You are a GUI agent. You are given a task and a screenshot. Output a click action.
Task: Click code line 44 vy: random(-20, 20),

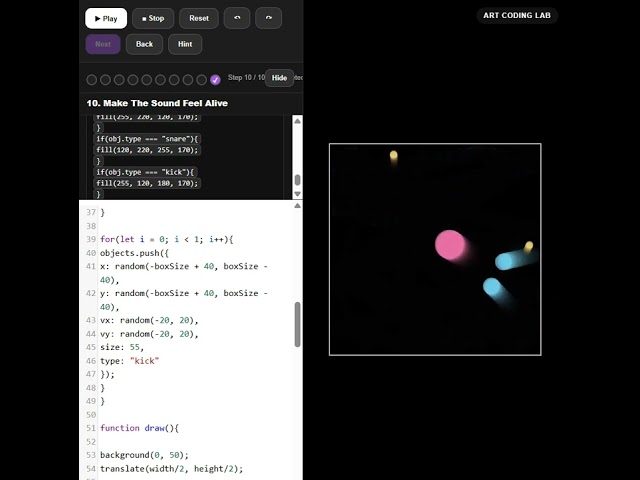click(149, 334)
